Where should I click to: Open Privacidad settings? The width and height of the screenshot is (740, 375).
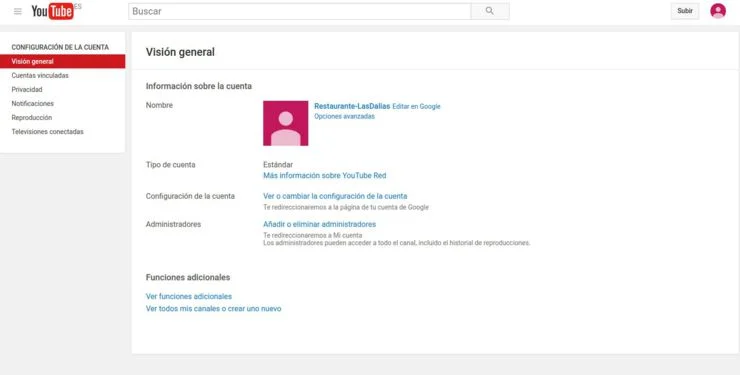(x=27, y=90)
